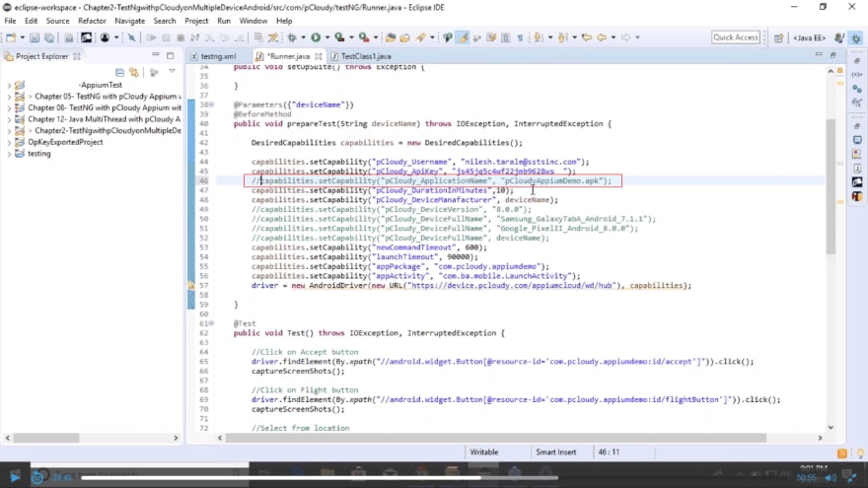Open the Debug button dropdown arrow
Viewport: 868px width, 488px height.
[x=303, y=37]
